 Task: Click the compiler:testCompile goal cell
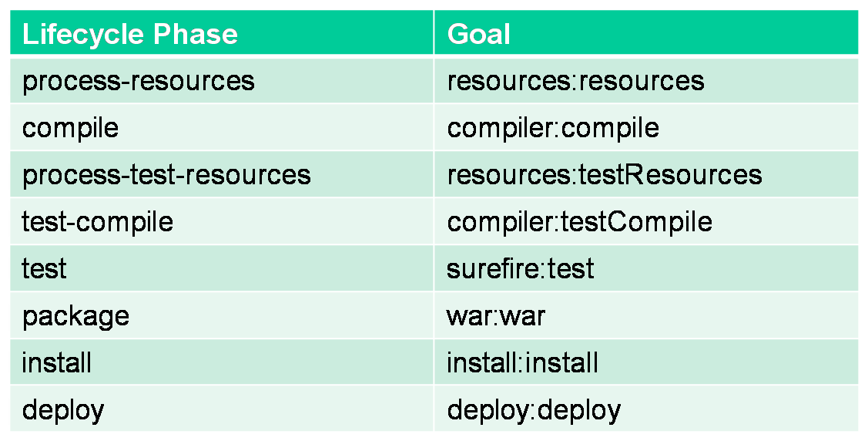(x=579, y=222)
